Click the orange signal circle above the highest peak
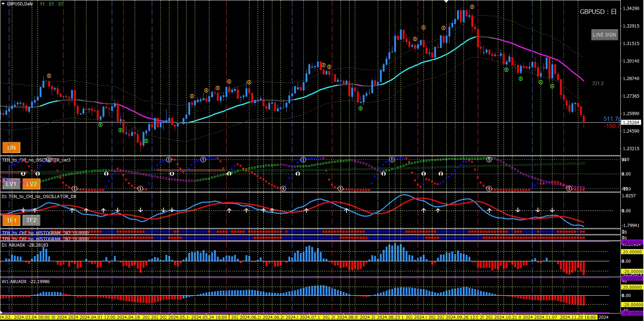644x321 pixels. [x=472, y=7]
